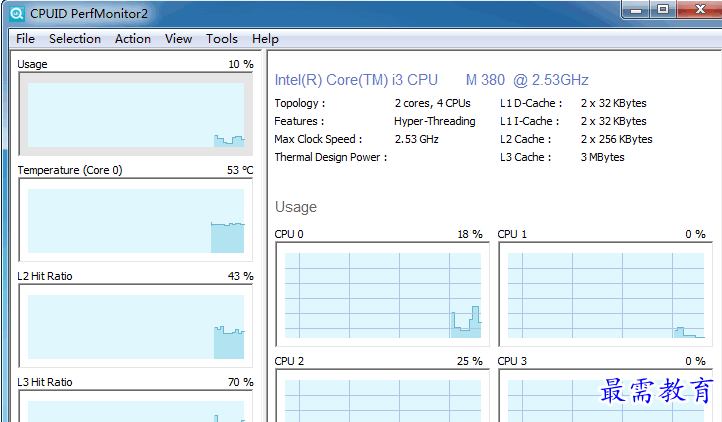Click the 'Hyper-Threading' value
Screen dimensions: 722x422
click(435, 121)
